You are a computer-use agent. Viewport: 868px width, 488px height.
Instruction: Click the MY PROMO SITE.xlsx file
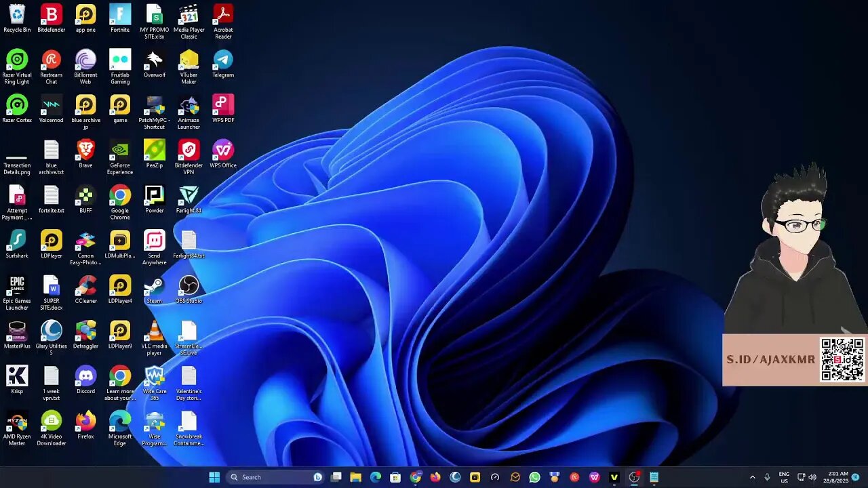[155, 22]
